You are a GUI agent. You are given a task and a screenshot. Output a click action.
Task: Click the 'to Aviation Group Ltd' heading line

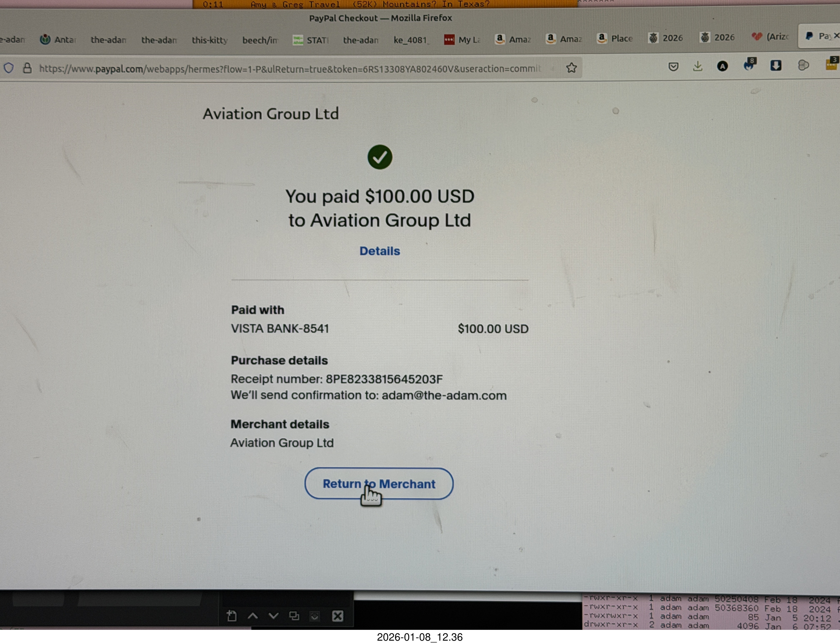click(x=380, y=220)
